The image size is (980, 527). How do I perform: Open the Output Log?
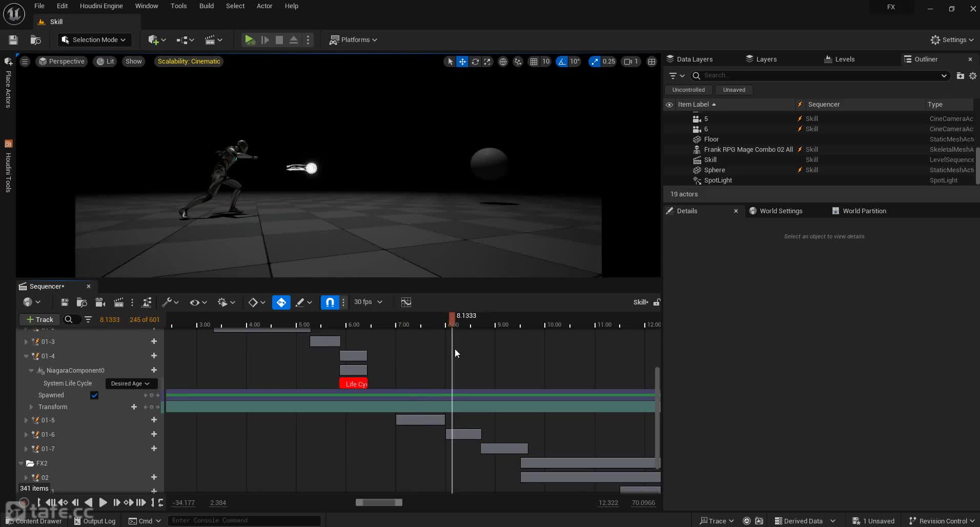tap(95, 521)
